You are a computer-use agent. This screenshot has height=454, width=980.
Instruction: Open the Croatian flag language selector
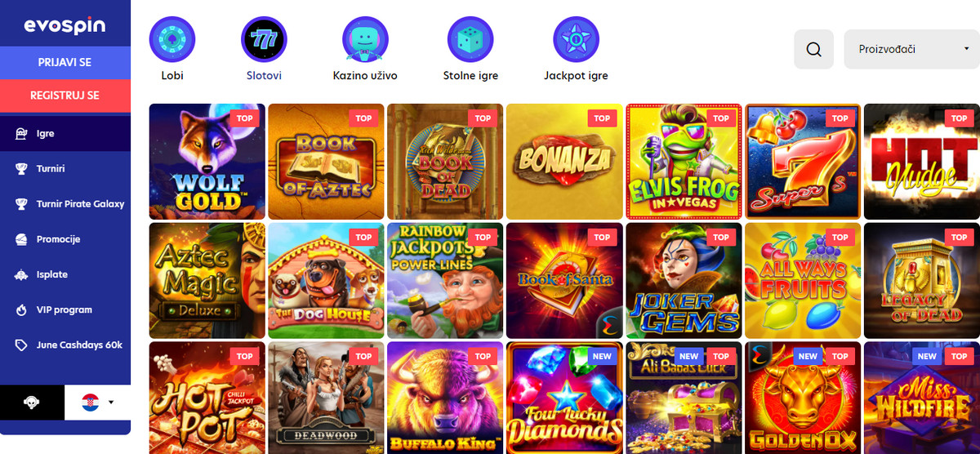(97, 402)
